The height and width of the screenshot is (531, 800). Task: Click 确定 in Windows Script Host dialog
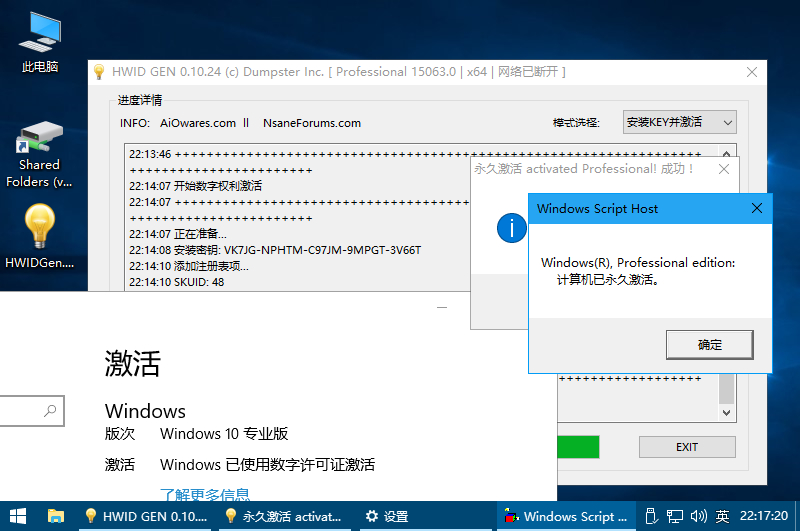(710, 345)
